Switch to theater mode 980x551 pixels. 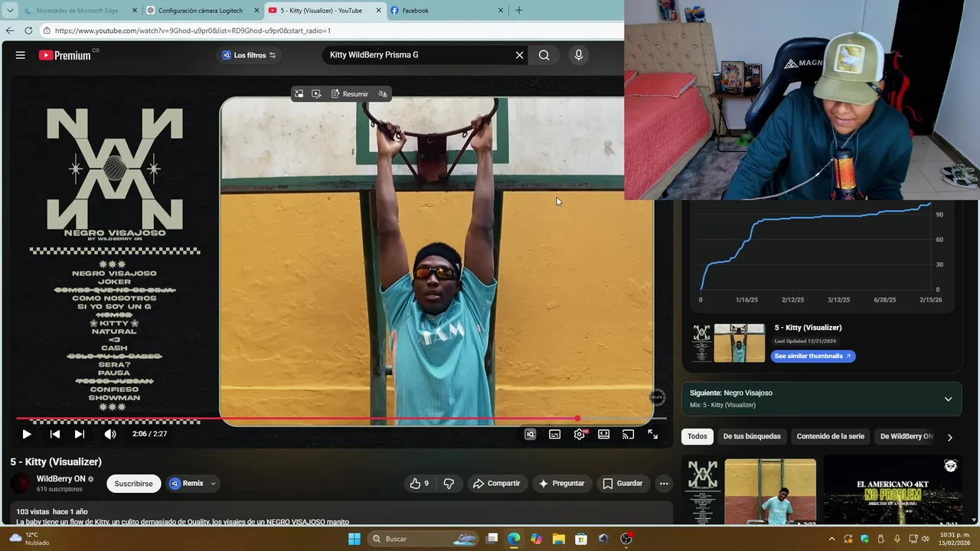pyautogui.click(x=603, y=434)
